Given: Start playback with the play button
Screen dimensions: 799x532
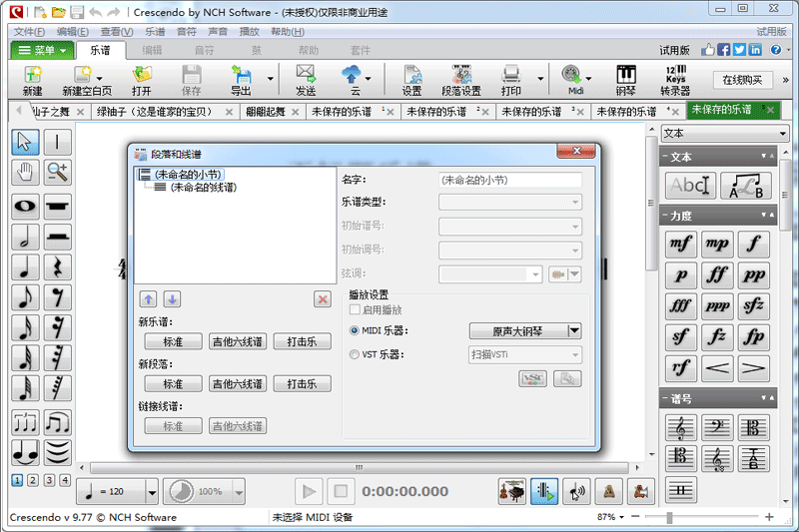Looking at the screenshot, I should (309, 492).
